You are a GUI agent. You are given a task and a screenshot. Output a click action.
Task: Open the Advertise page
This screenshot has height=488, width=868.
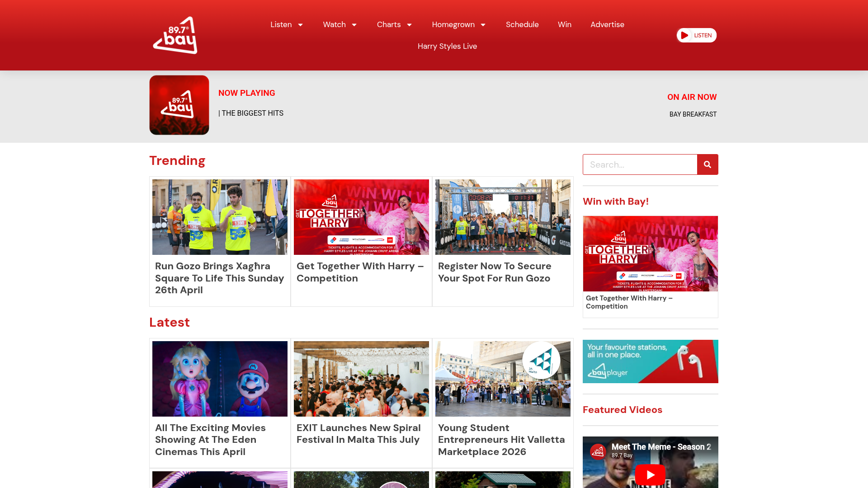click(x=607, y=24)
